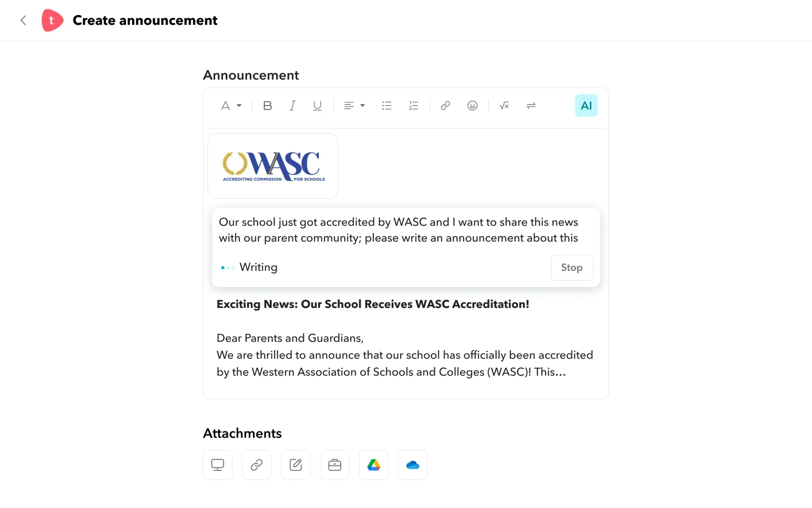This screenshot has width=812, height=508.
Task: Click the AI writing assistant button
Action: click(585, 105)
